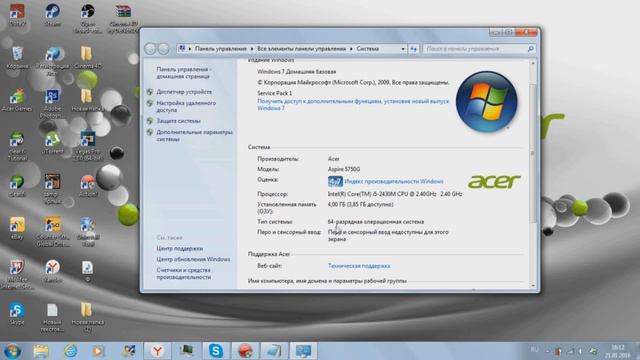
Task: Expand the arrow after 'Панель управления' breadcrumb
Action: [x=252, y=49]
